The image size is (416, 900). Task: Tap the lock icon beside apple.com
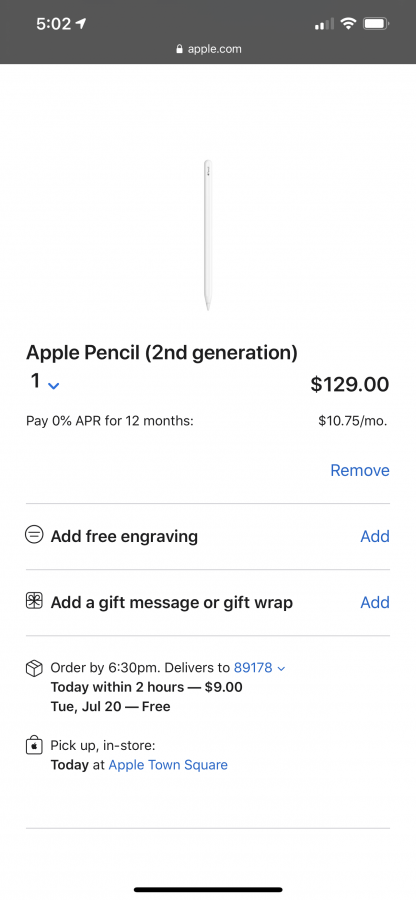180,49
